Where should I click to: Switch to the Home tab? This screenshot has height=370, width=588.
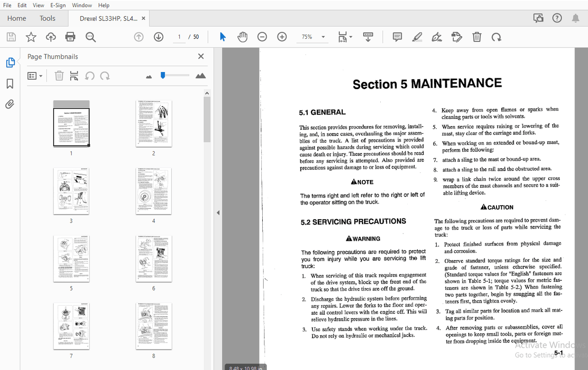(x=17, y=18)
